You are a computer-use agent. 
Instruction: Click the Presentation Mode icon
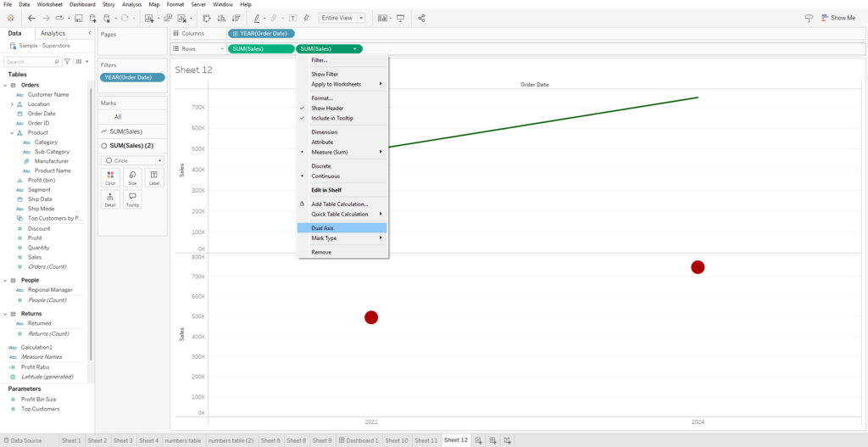pos(400,18)
